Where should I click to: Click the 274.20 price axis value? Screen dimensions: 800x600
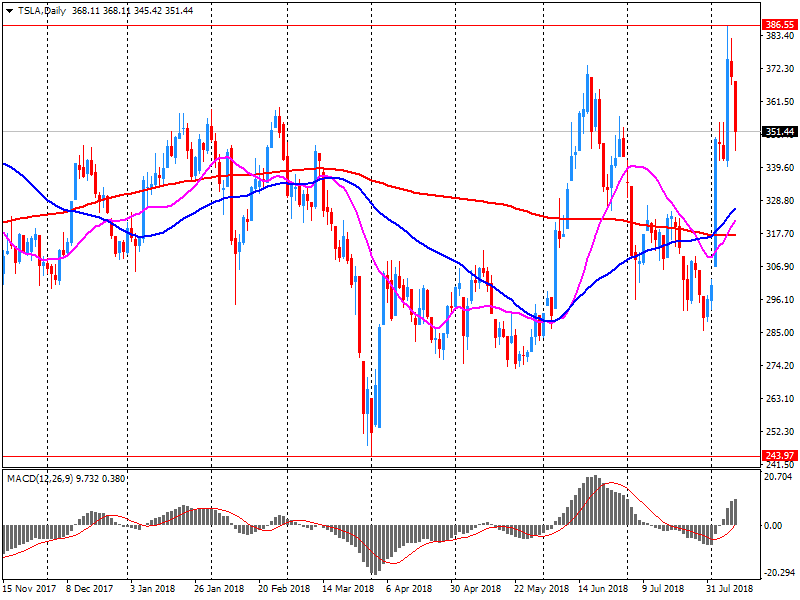pyautogui.click(x=780, y=365)
